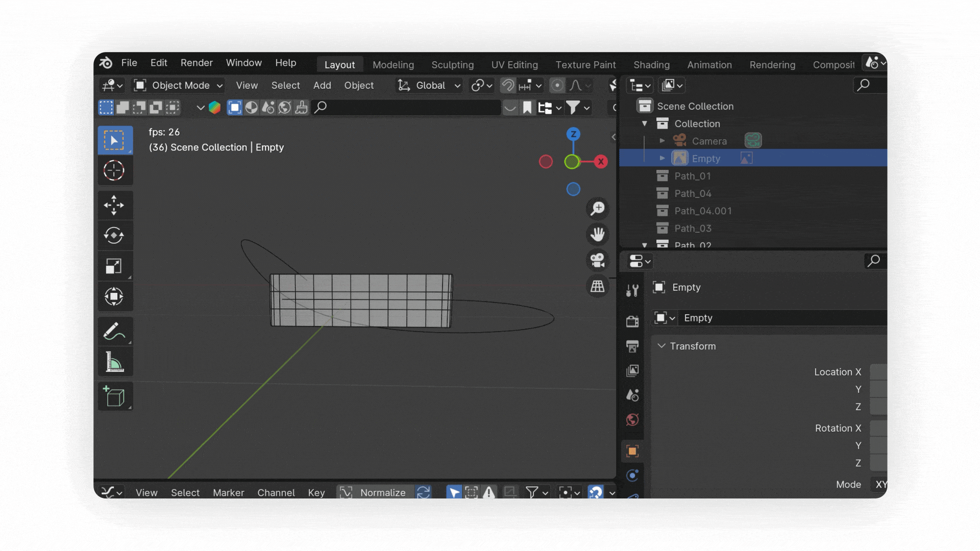Select the Annotate tool

[x=114, y=332]
